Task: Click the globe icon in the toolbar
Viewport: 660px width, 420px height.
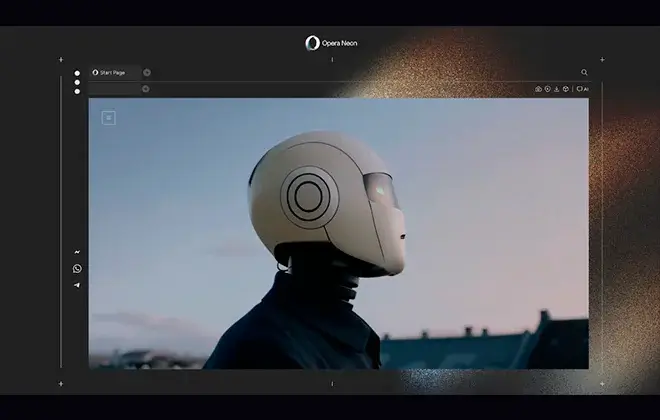Action: [565, 89]
